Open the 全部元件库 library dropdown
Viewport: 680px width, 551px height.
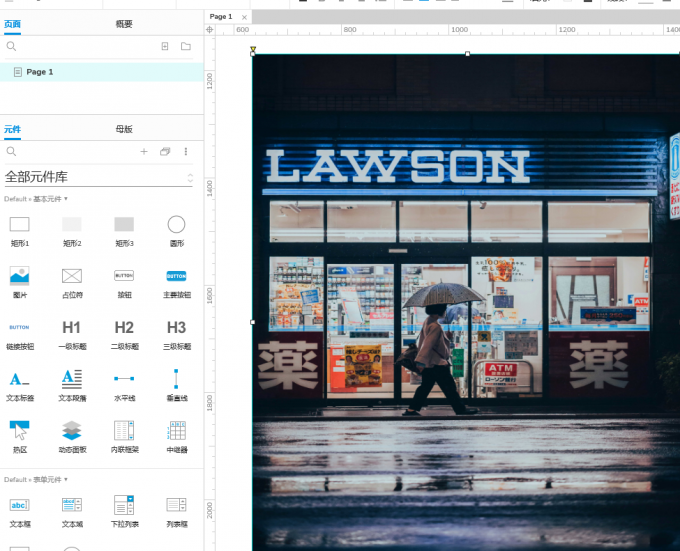point(98,177)
